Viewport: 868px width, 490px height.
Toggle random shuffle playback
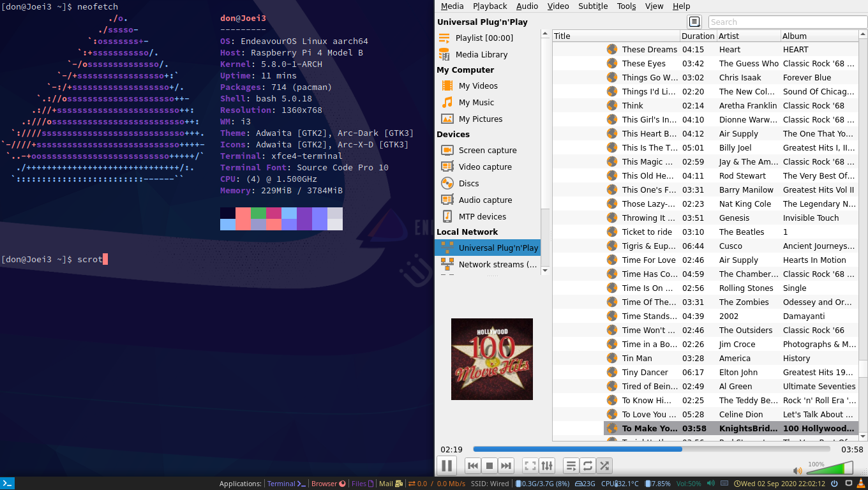tap(604, 466)
